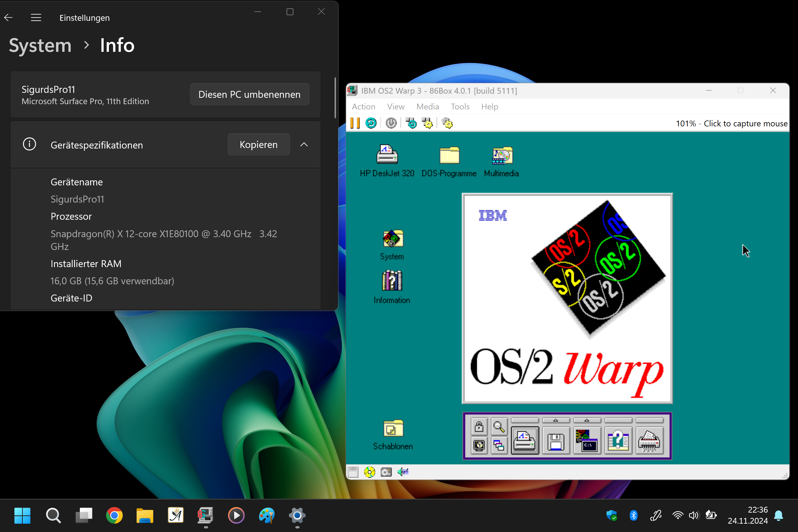Open 86Box machine settings gear icon

447,123
